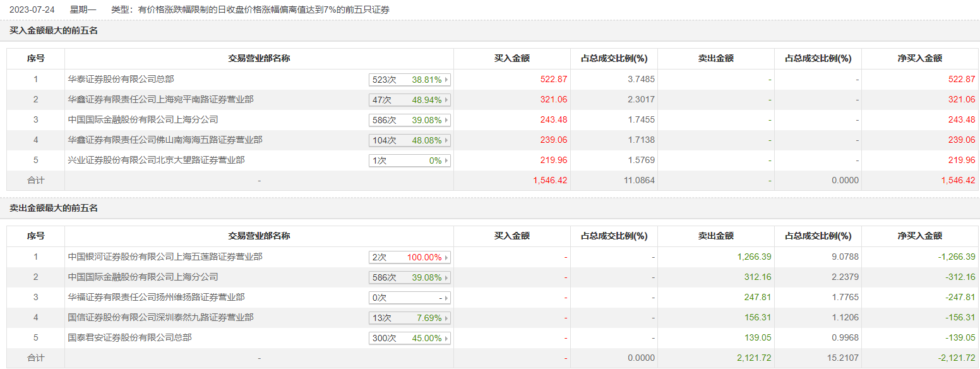
Task: Select the total ratio 15.2107
Action: click(x=842, y=358)
